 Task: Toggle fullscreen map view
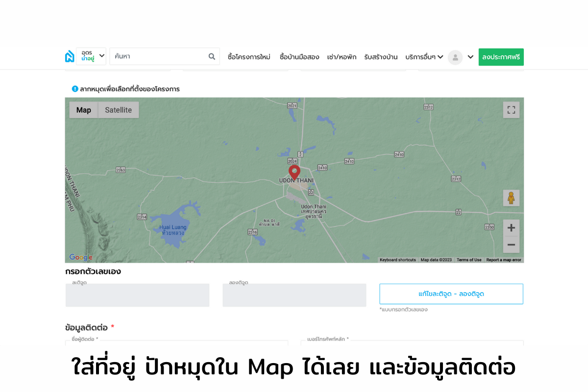511,110
